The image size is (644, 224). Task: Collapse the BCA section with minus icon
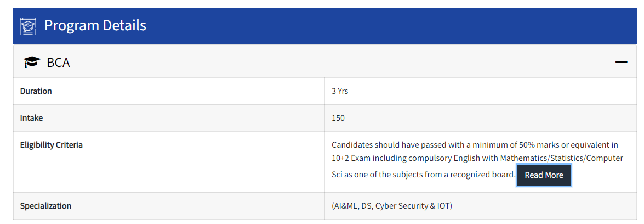coord(621,62)
